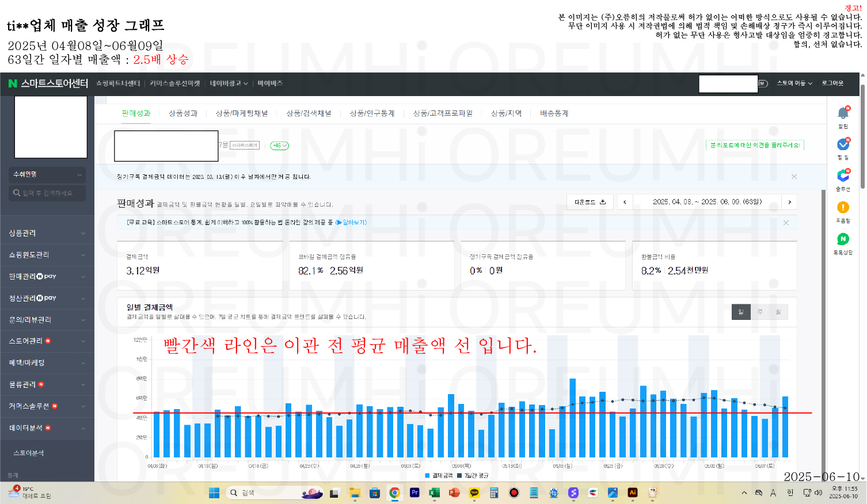The image size is (867, 504).
Task: Go to previous date range arrow
Action: [625, 202]
